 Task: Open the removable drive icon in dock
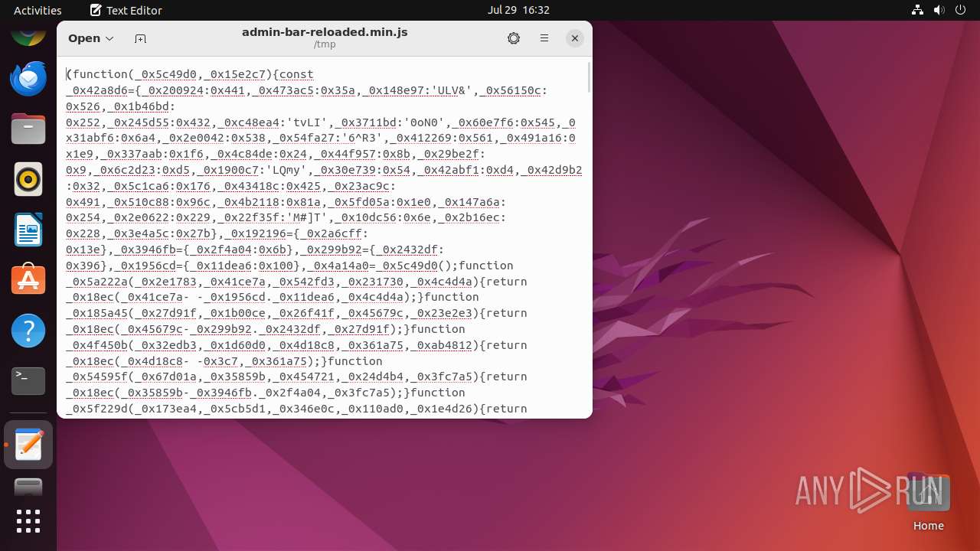[28, 487]
